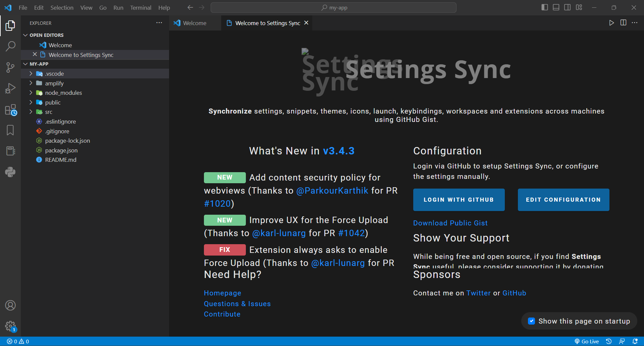The image size is (644, 346).
Task: Uncheck Show this page on startup
Action: (531, 321)
